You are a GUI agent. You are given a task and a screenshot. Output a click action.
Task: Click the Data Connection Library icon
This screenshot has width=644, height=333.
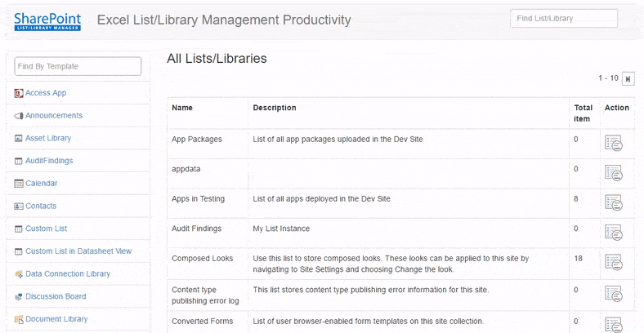tap(19, 274)
